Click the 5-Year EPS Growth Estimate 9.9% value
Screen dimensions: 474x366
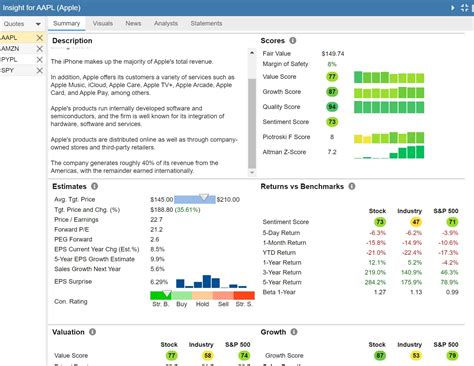157,259
